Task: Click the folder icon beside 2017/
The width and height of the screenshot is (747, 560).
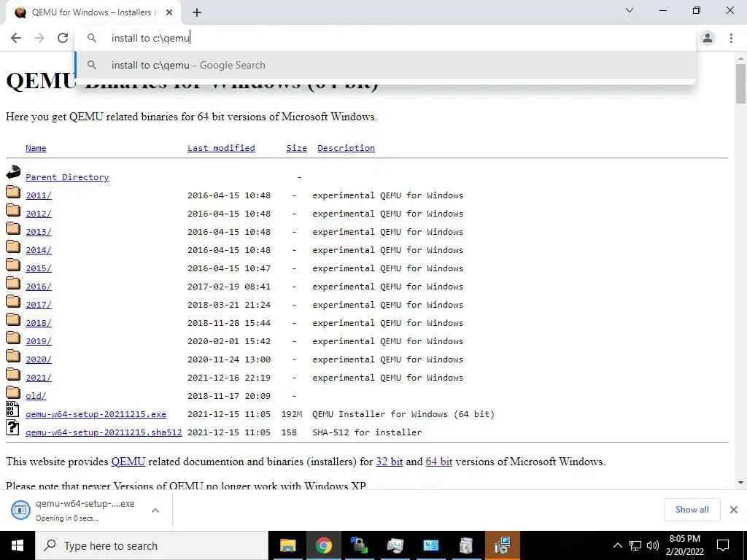Action: (13, 301)
